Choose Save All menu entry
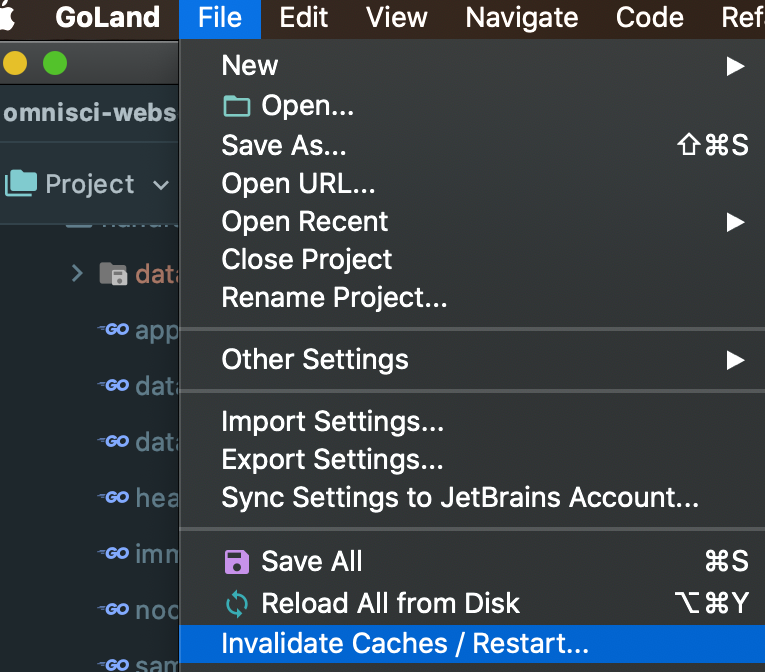Viewport: 765px width, 672px height. pyautogui.click(x=472, y=561)
